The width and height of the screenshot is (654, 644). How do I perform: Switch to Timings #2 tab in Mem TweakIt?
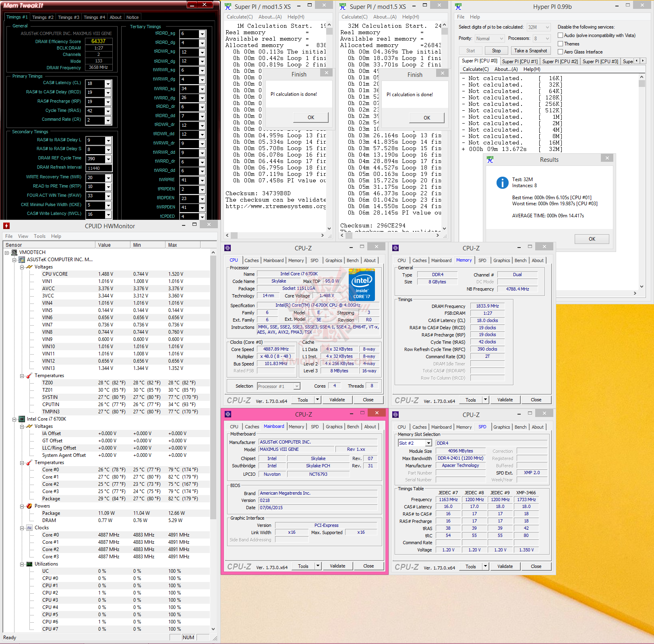pos(43,17)
